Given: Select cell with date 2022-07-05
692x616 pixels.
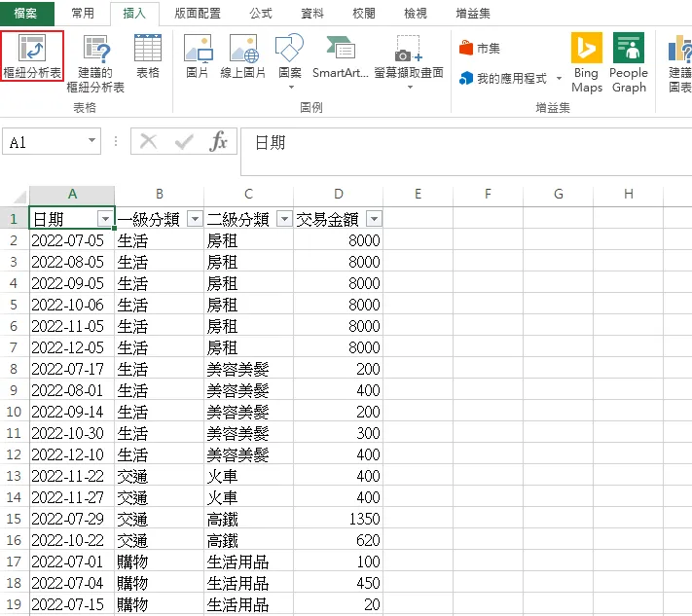Looking at the screenshot, I should [x=72, y=240].
